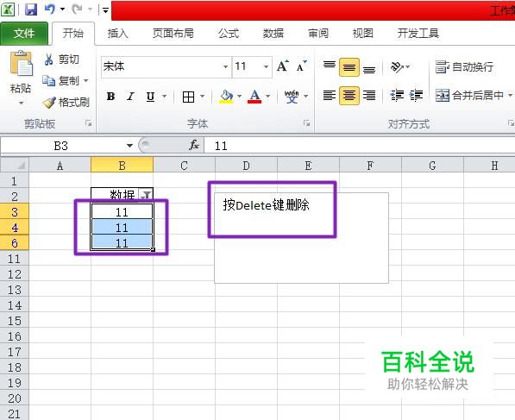Select the Format Painter (格式刷) brush

pyautogui.click(x=66, y=102)
